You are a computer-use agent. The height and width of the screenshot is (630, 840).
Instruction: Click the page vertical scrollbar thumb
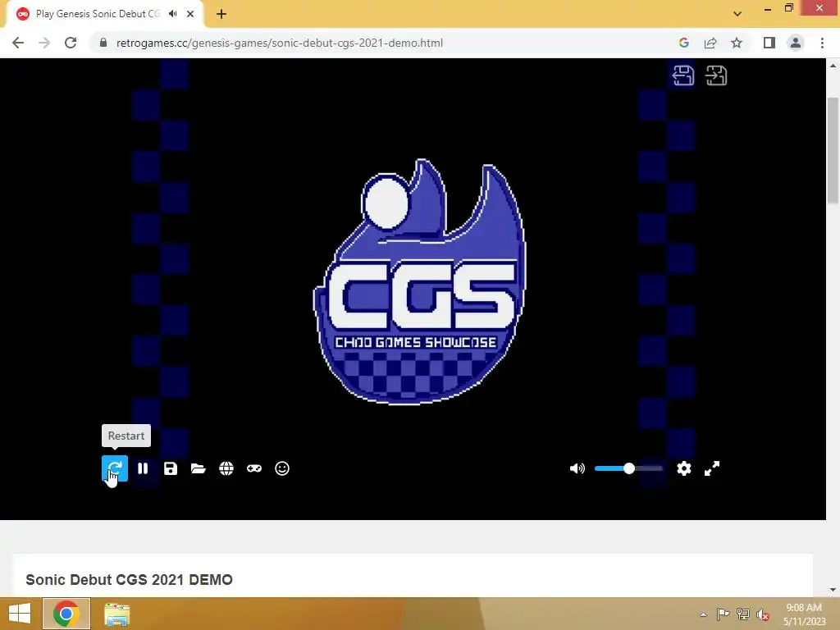[x=833, y=150]
